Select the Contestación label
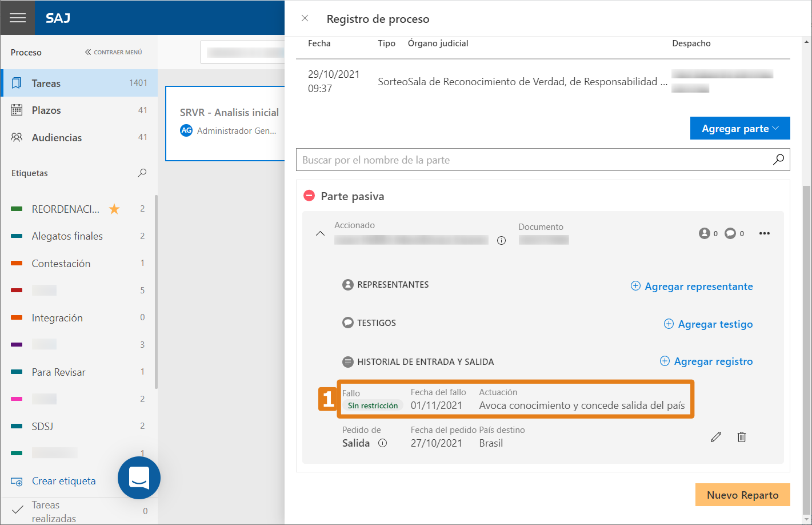Image resolution: width=812 pixels, height=525 pixels. pyautogui.click(x=61, y=264)
